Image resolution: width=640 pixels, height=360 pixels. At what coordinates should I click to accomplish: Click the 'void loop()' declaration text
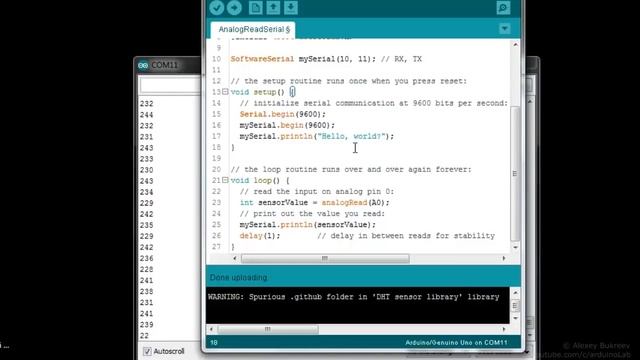pos(255,180)
